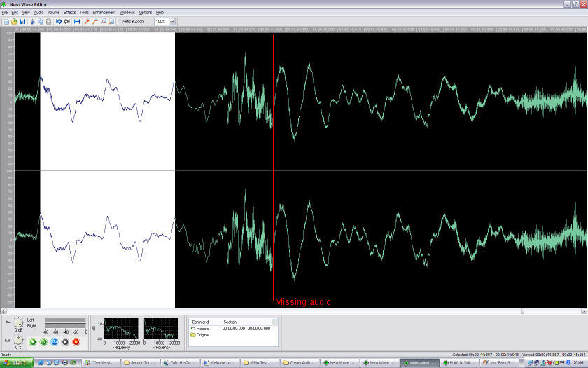Click the volume dB knob

[19, 322]
